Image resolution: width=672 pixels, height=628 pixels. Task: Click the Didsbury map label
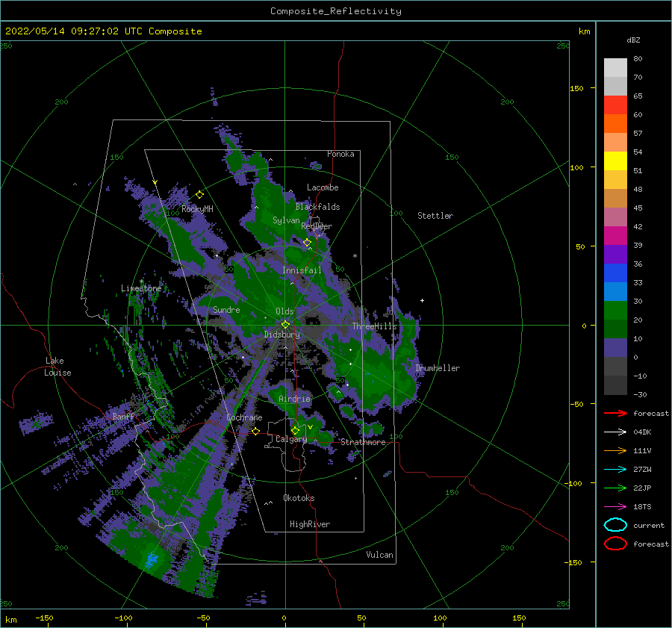281,335
